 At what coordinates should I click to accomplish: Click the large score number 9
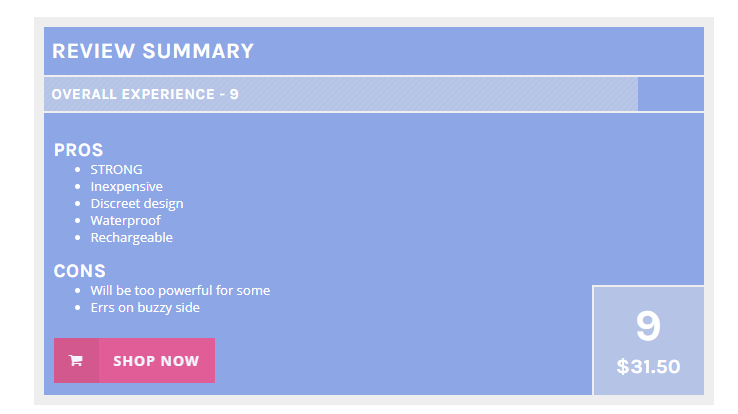point(648,327)
